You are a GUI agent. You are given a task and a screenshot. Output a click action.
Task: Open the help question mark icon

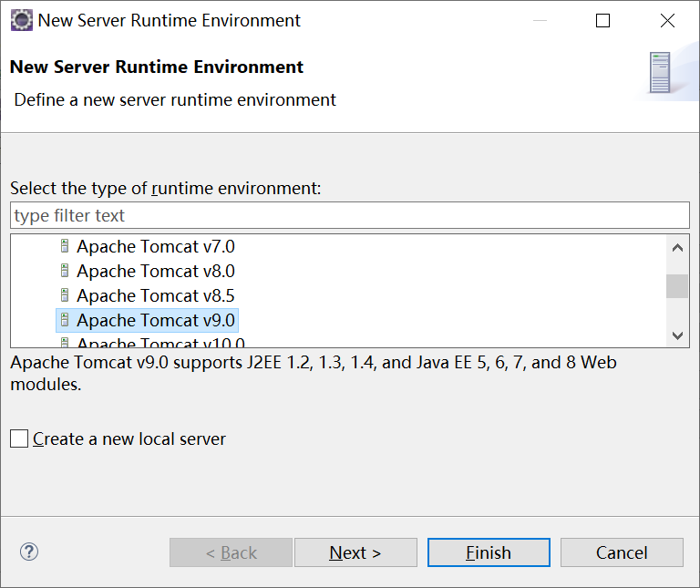(x=29, y=552)
